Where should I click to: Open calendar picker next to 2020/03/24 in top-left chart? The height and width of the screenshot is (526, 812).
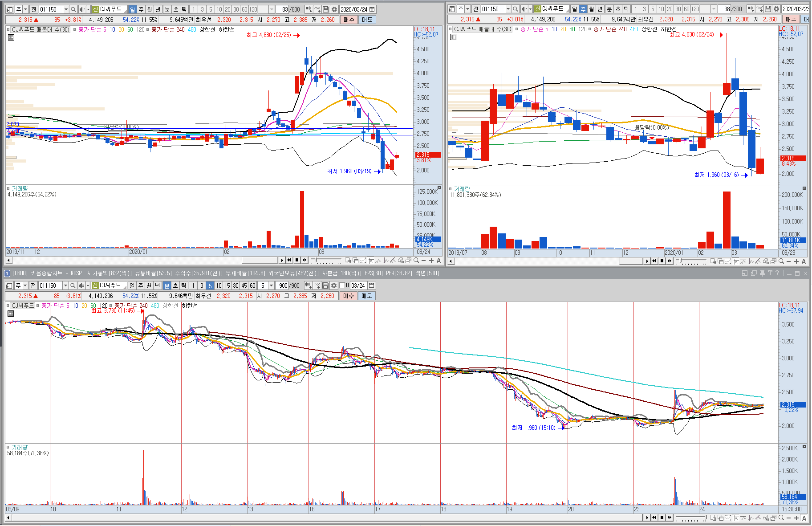pos(372,9)
